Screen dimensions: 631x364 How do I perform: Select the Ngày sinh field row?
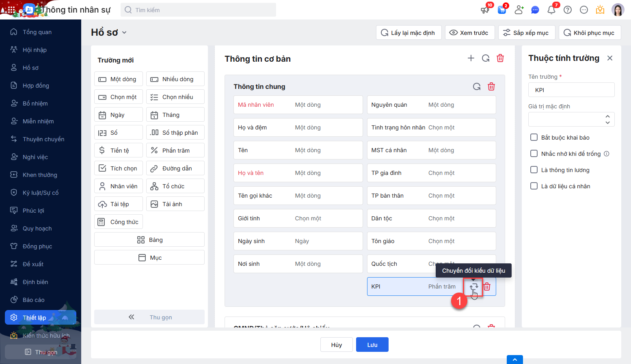[x=298, y=241]
